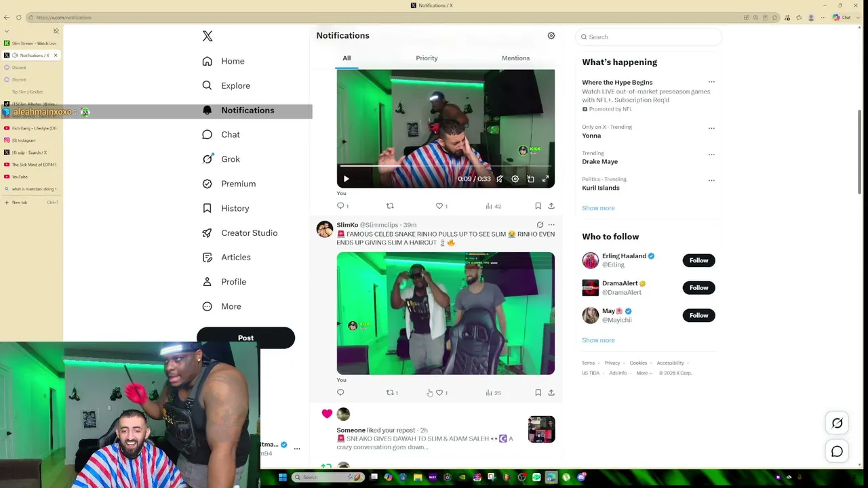This screenshot has height=488, width=868.
Task: Open more options on SlimKo post
Action: coord(551,225)
